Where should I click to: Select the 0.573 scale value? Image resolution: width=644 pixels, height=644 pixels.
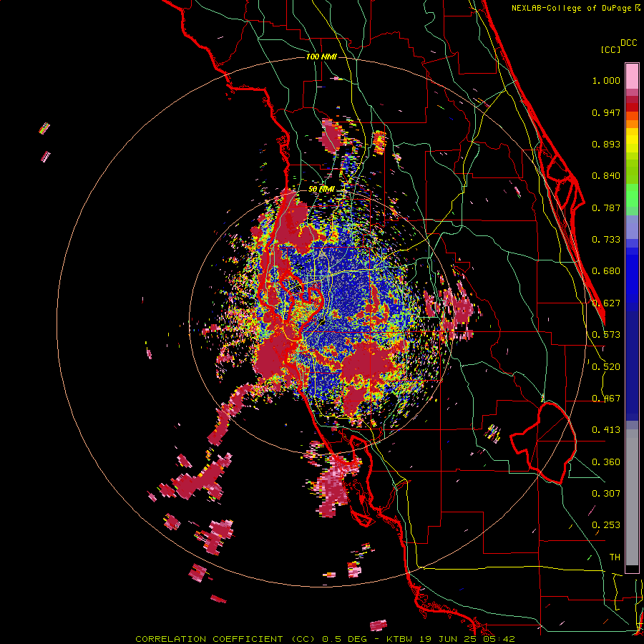(x=606, y=335)
